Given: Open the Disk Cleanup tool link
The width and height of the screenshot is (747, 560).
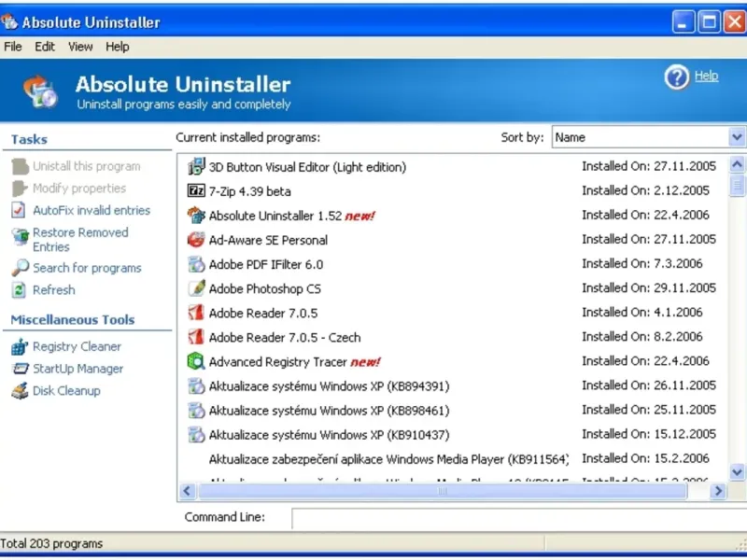Looking at the screenshot, I should [66, 390].
